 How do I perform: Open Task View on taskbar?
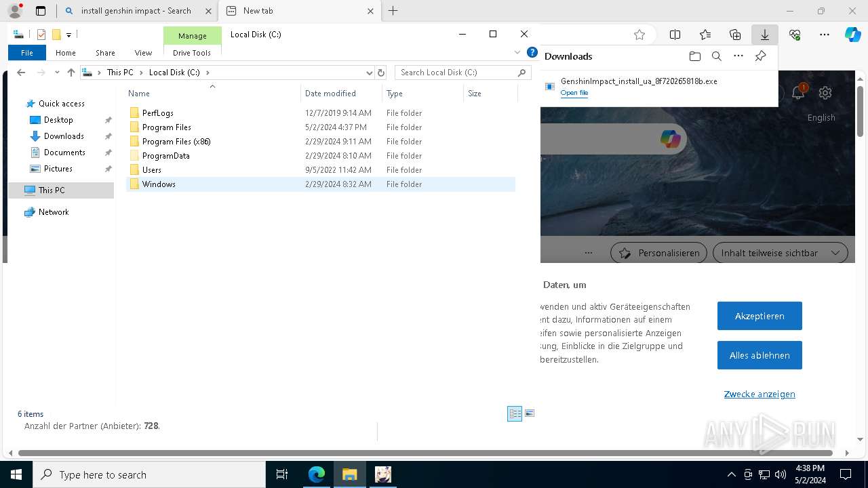(282, 474)
